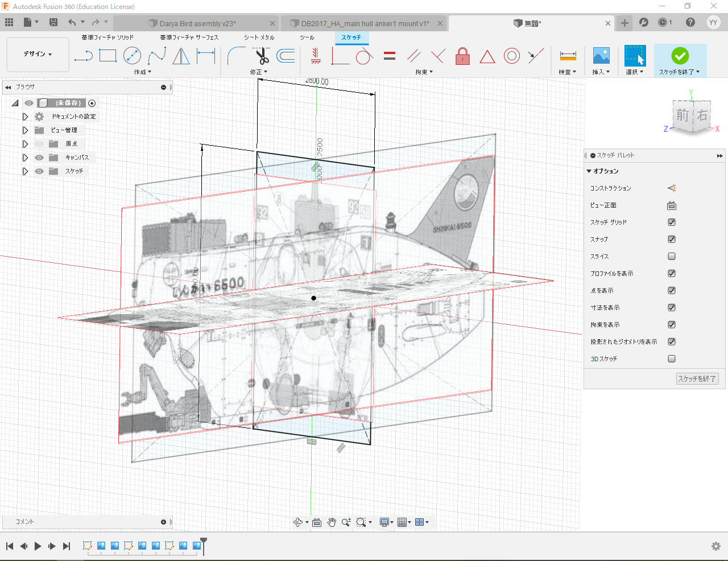
Task: Apply Midpoint triangle constraint
Action: pos(487,56)
